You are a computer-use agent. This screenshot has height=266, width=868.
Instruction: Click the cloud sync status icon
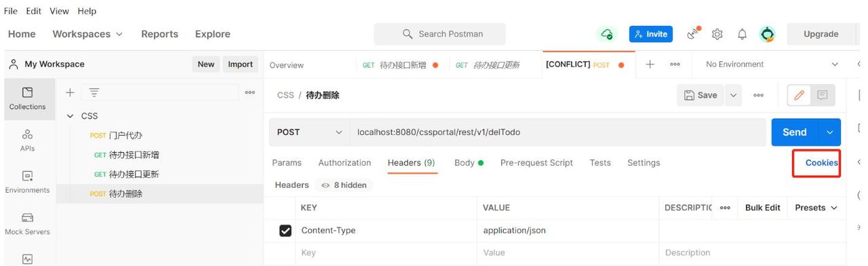[x=607, y=34]
